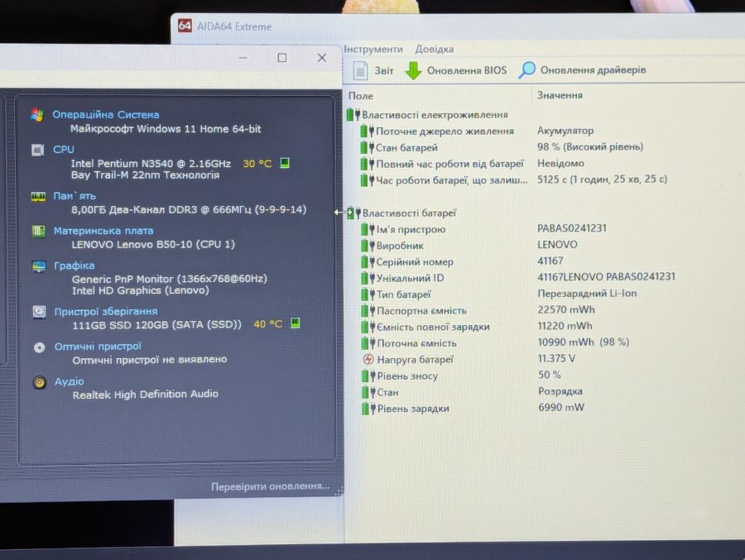This screenshot has width=745, height=560.
Task: Click the magnifier driver update icon
Action: 527,69
